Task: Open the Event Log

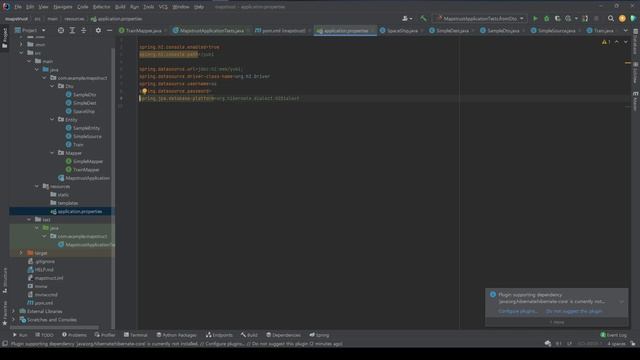Action: (x=613, y=335)
